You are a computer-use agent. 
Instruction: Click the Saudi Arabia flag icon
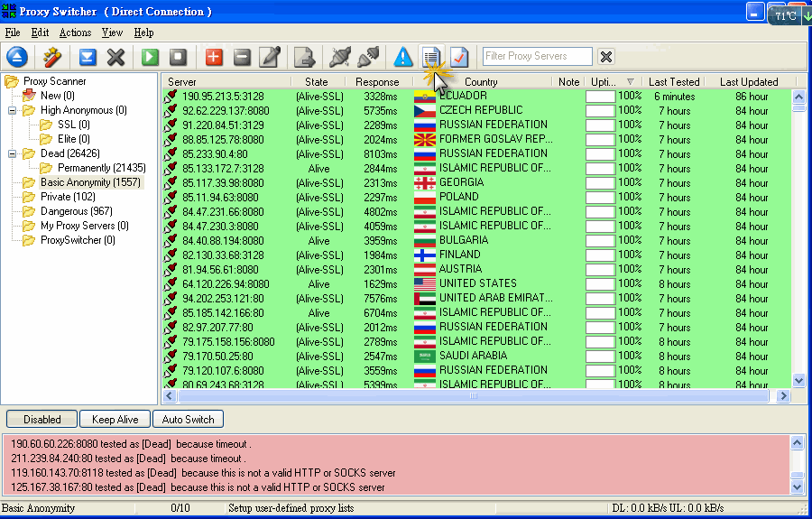click(425, 357)
